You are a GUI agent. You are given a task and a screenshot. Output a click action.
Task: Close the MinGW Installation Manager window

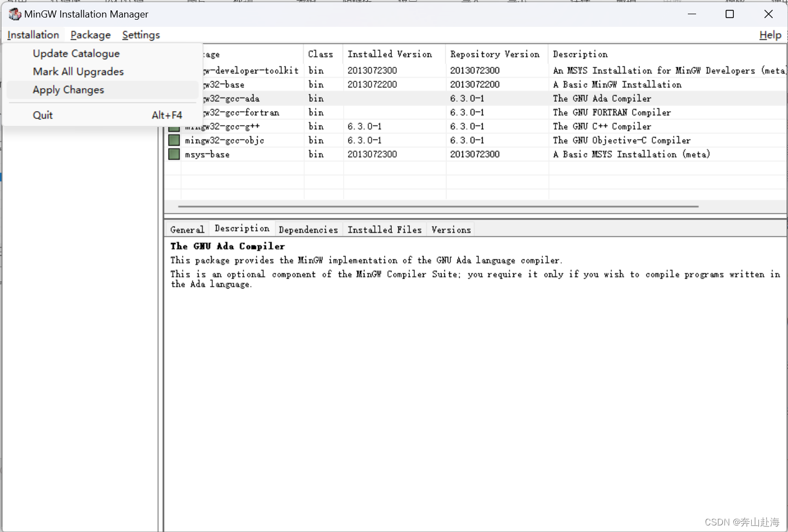[x=768, y=14]
